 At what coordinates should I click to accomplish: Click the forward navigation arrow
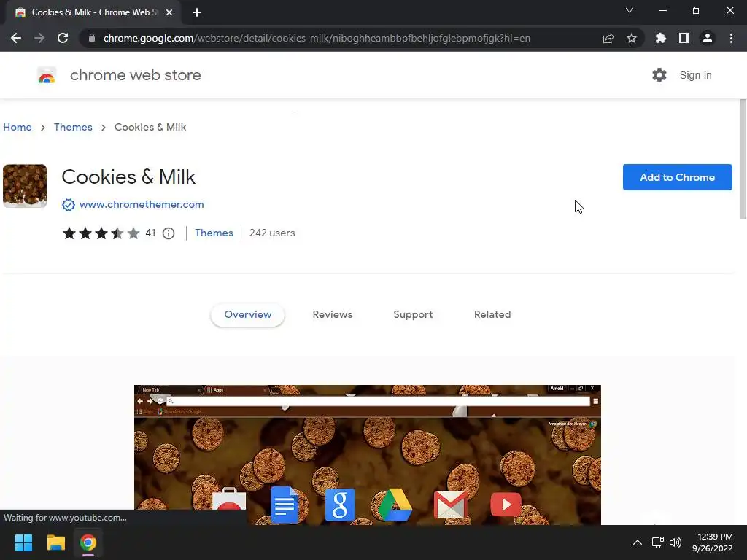pos(39,38)
